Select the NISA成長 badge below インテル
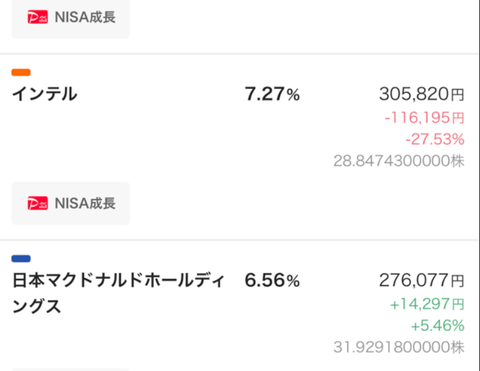The width and height of the screenshot is (480, 371). [71, 203]
